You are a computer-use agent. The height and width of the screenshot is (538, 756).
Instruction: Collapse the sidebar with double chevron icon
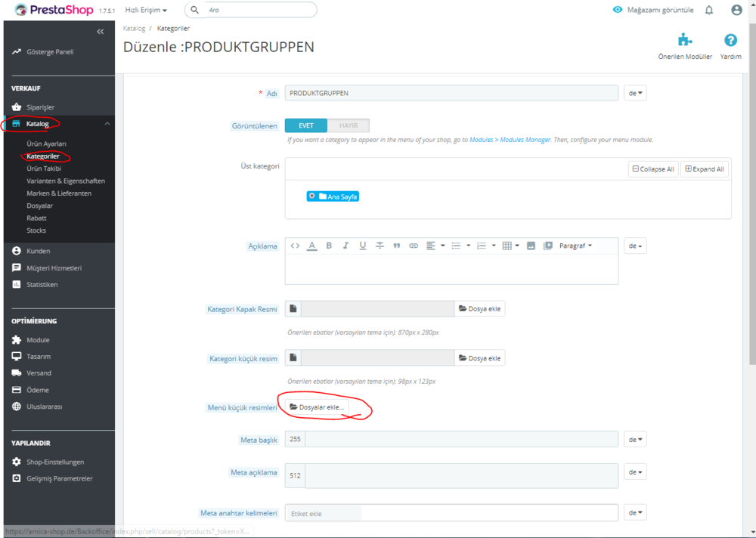tap(101, 32)
